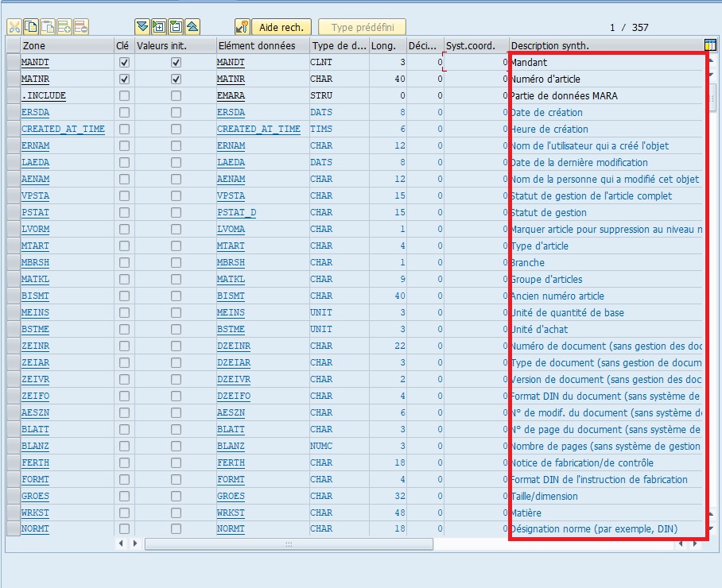Collapse all includes with double-up arrow icon
Image resolution: width=722 pixels, height=588 pixels.
[192, 27]
